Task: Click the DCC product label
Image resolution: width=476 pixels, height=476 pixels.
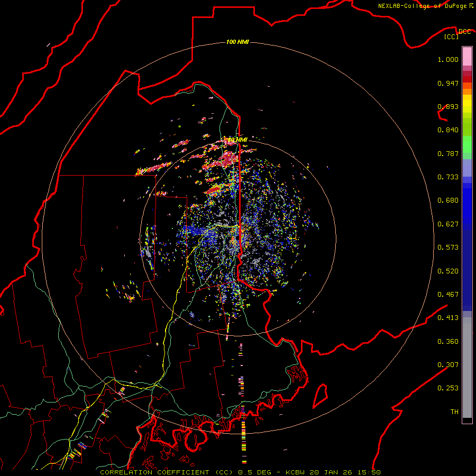Action: tap(464, 31)
